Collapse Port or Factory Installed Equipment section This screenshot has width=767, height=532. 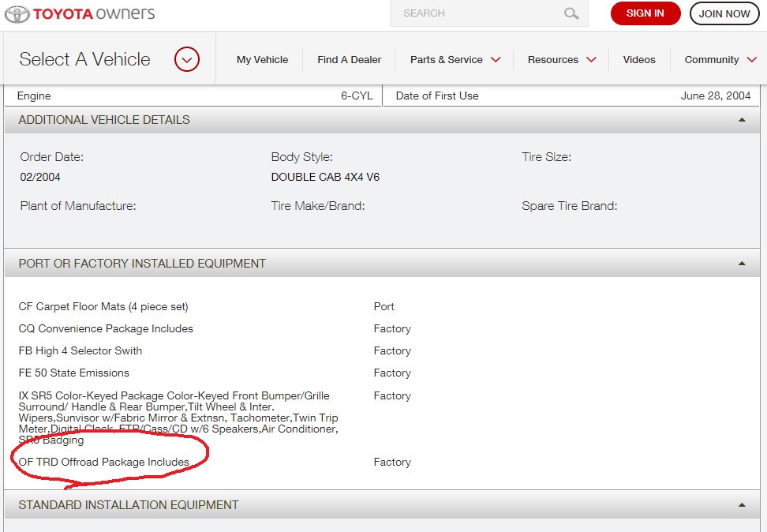(742, 264)
